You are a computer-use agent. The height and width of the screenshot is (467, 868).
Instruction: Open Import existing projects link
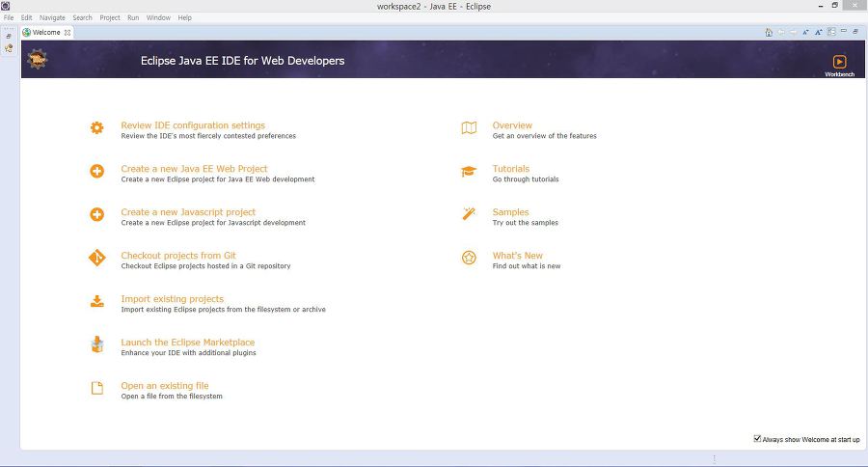(173, 299)
